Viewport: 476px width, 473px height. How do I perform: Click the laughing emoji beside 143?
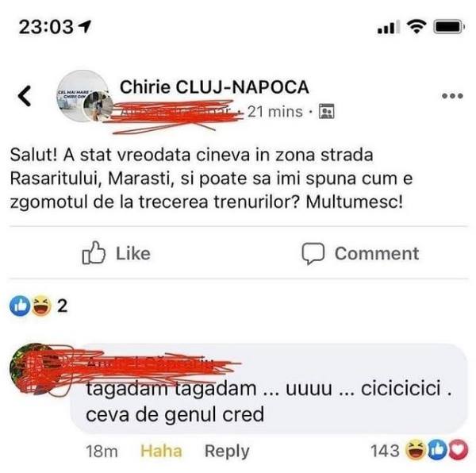(416, 450)
